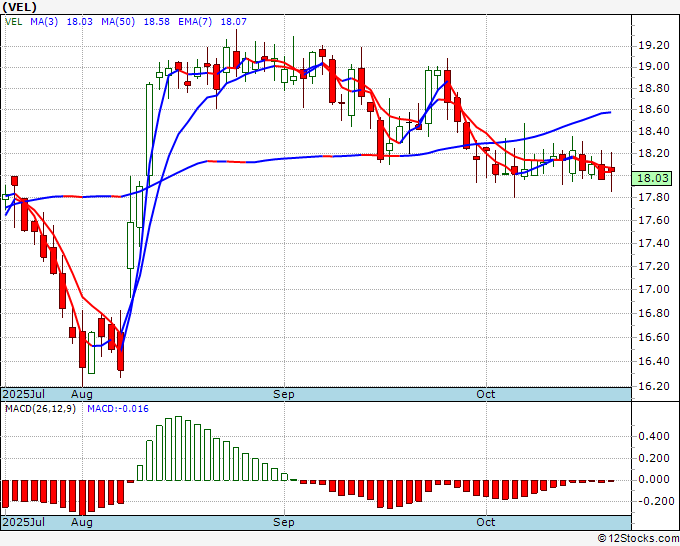This screenshot has width=680, height=546.
Task: Click Sep on the price chart date axis
Action: 284,394
